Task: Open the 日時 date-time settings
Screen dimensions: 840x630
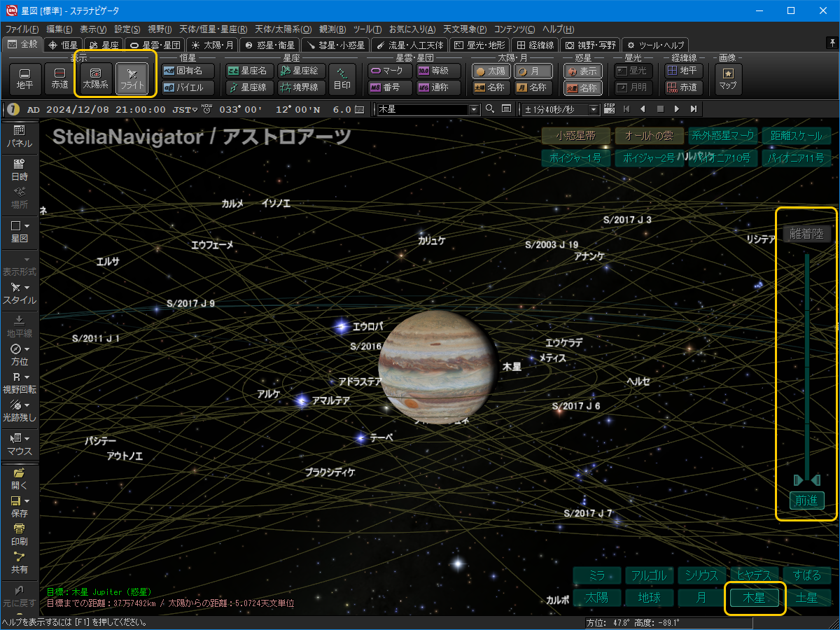Action: 19,170
